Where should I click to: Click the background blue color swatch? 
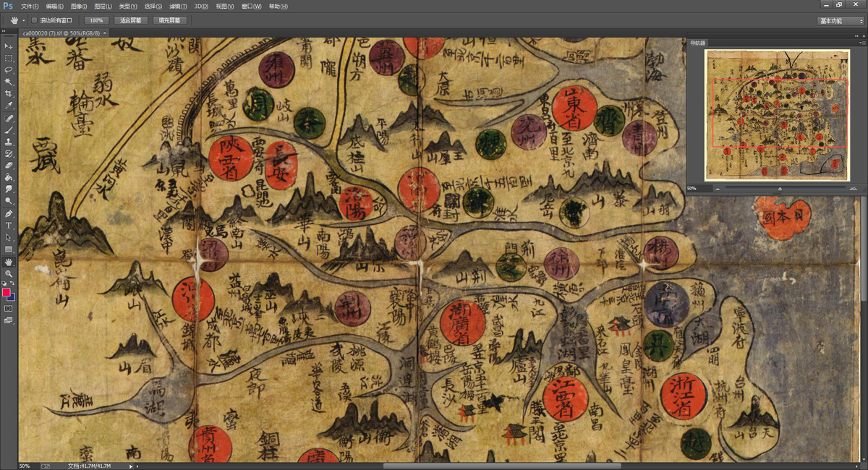[x=12, y=297]
